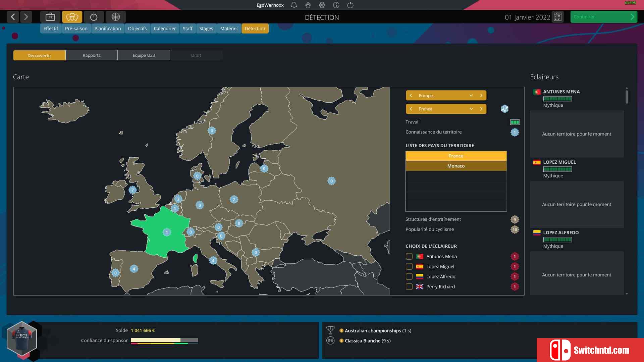Go to next territory with France right arrow
This screenshot has height=362, width=644.
481,109
